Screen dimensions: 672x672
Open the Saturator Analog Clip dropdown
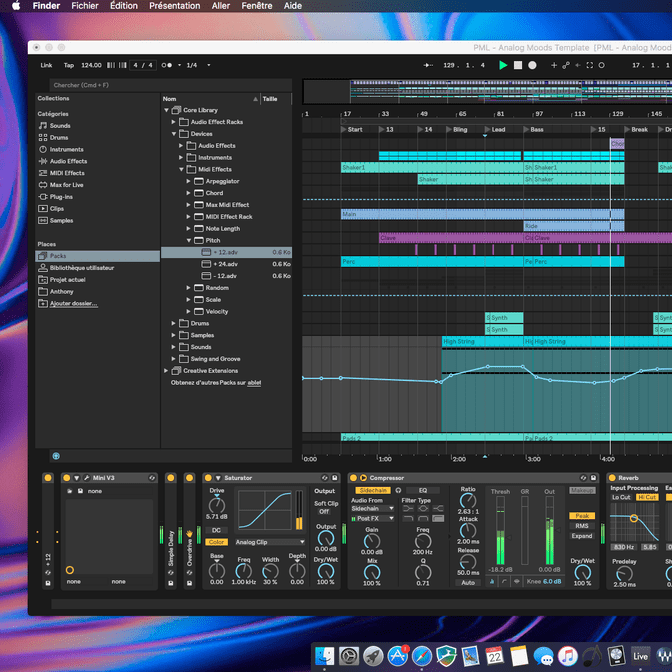[270, 542]
